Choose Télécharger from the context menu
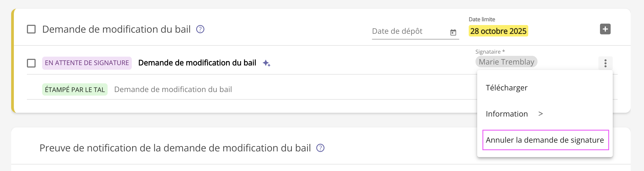 coord(507,88)
